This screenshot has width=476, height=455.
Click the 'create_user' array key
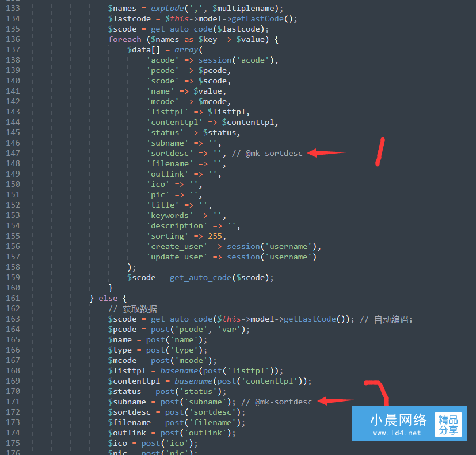coord(177,247)
